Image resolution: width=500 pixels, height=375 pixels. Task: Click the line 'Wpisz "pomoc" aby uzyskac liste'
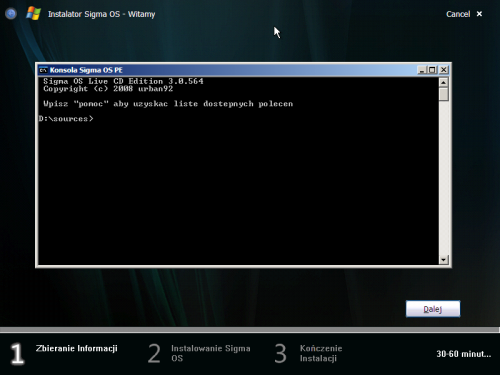coord(168,104)
